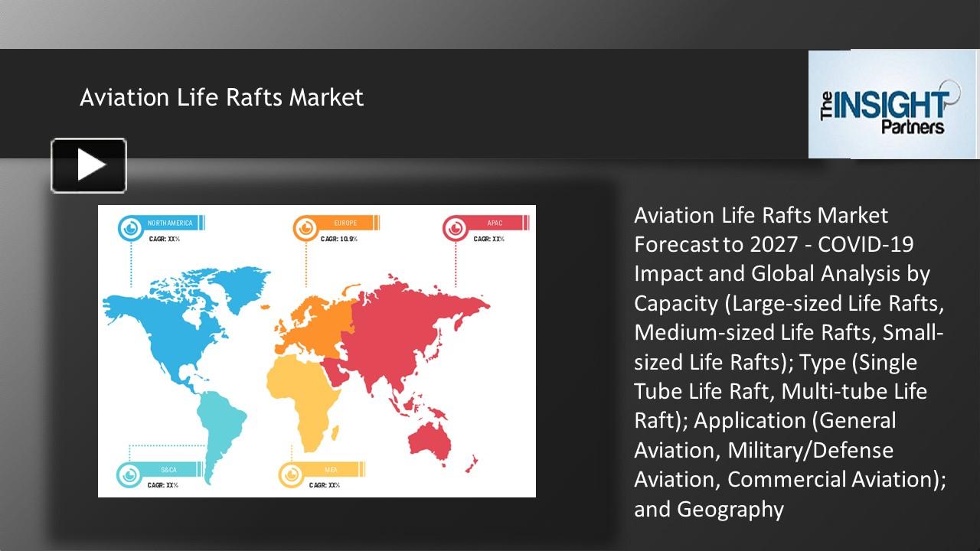Select the red APAC colored landmass

coord(390,337)
